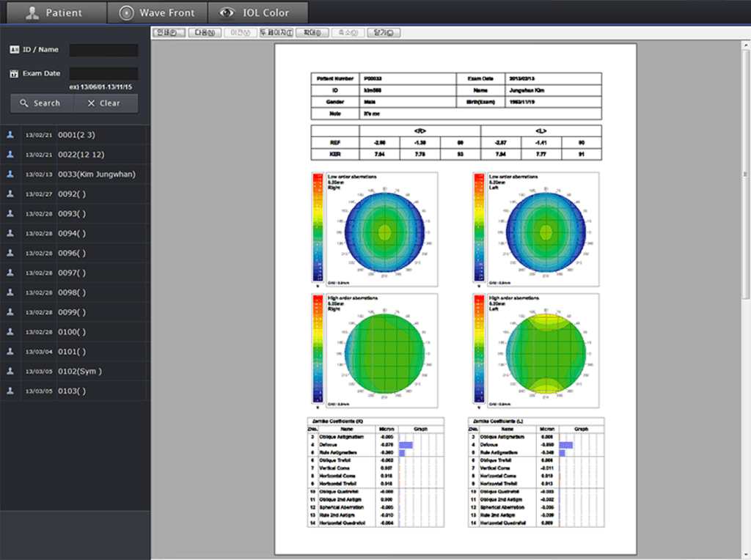Click person icon beside record 0097
Image resolution: width=751 pixels, height=560 pixels.
coord(10,273)
